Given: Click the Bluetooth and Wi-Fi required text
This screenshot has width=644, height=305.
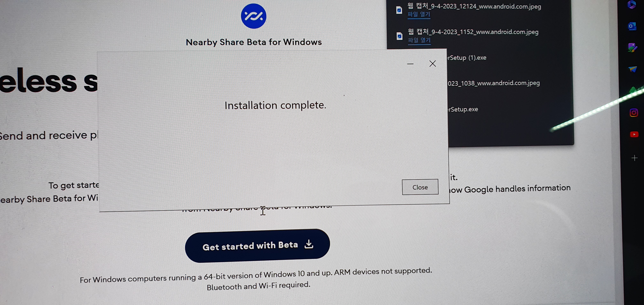Looking at the screenshot, I should click(x=258, y=286).
